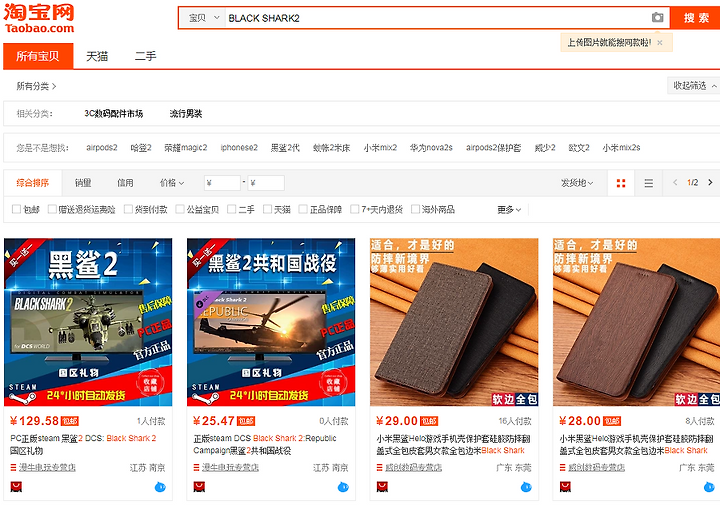Open 黑鲨2 Black Shark 2 product thumbnail
Screen dimensions: 720x505
click(x=88, y=322)
